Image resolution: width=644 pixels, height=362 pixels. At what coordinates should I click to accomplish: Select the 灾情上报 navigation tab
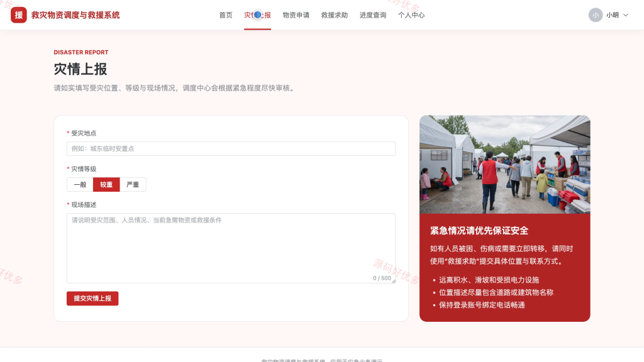(257, 15)
